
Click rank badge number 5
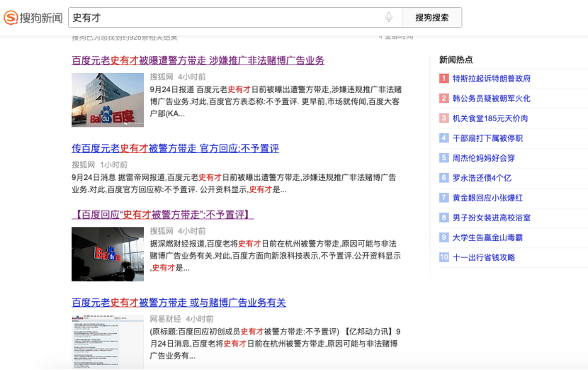point(443,157)
